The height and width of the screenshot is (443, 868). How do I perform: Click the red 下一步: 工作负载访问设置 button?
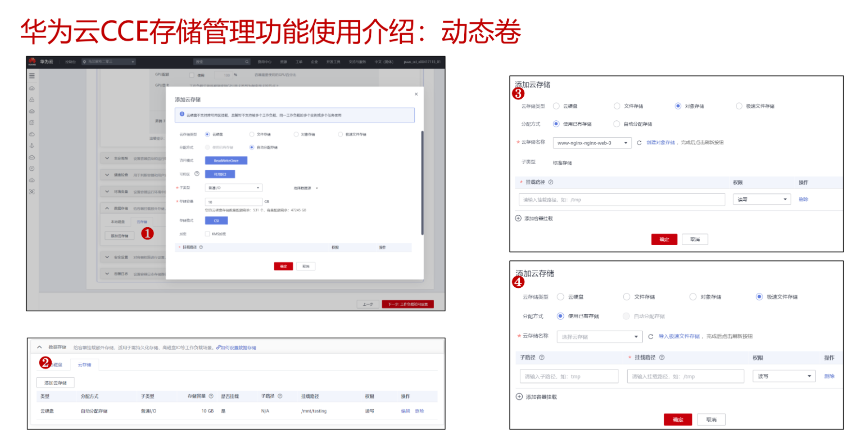[x=408, y=304]
